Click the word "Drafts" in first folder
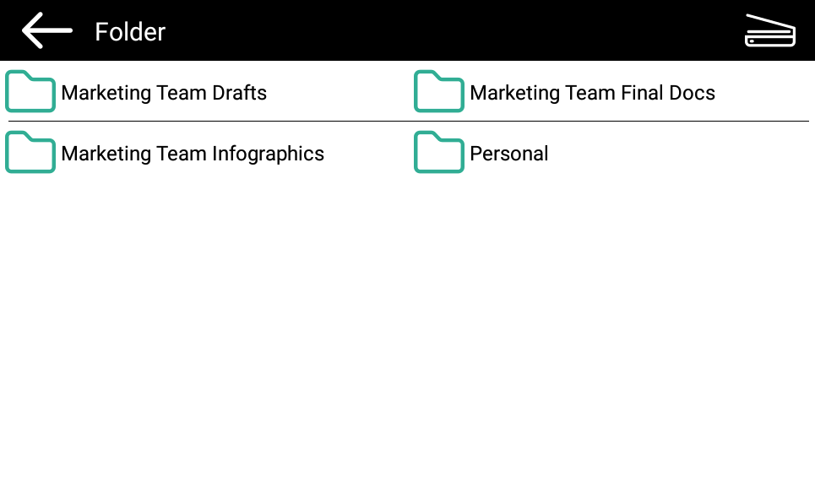 [x=240, y=93]
